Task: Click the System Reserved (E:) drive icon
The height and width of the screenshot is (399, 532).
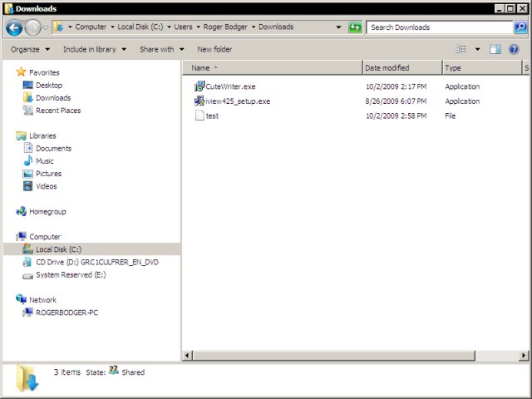Action: point(27,275)
